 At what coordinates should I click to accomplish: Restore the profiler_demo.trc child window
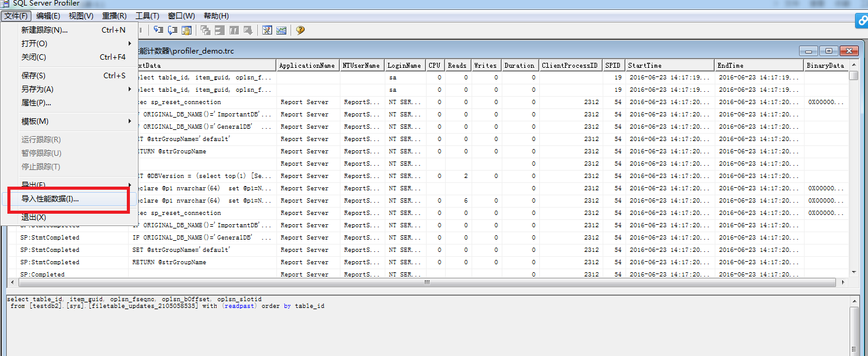[829, 51]
